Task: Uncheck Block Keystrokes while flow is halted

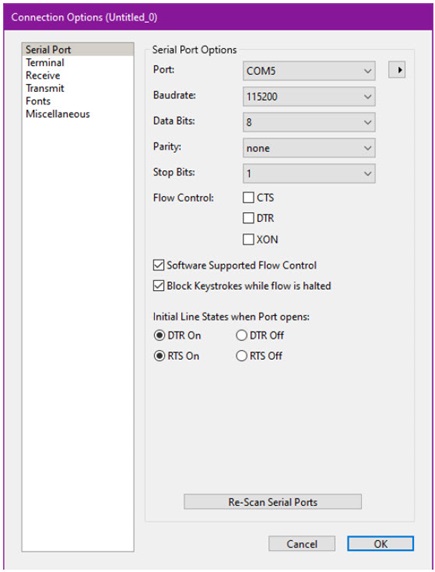Action: pyautogui.click(x=158, y=286)
